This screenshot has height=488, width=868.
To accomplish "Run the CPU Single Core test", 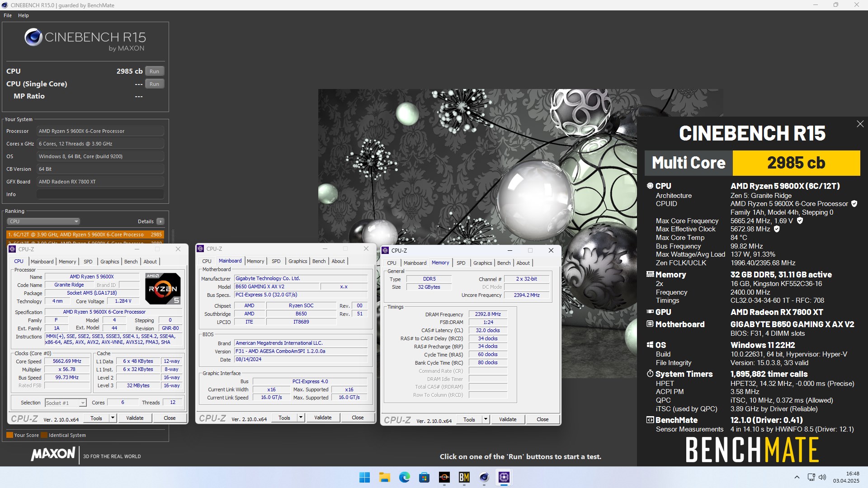I will click(x=155, y=84).
